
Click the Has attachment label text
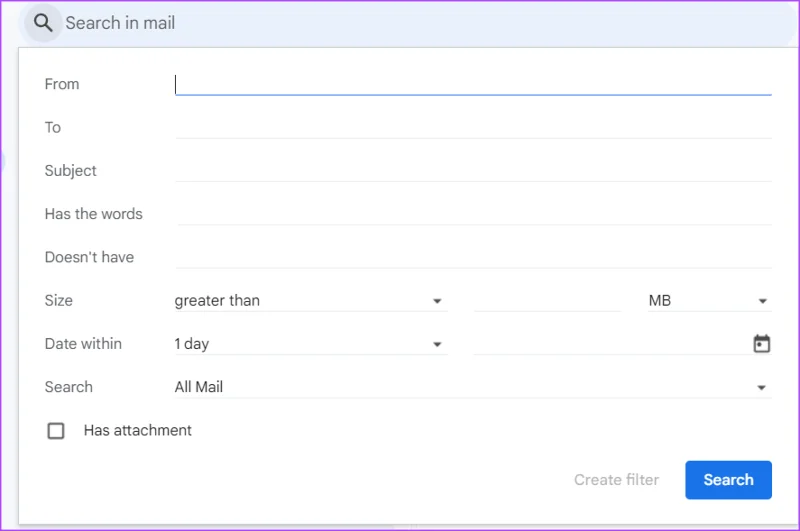click(138, 431)
